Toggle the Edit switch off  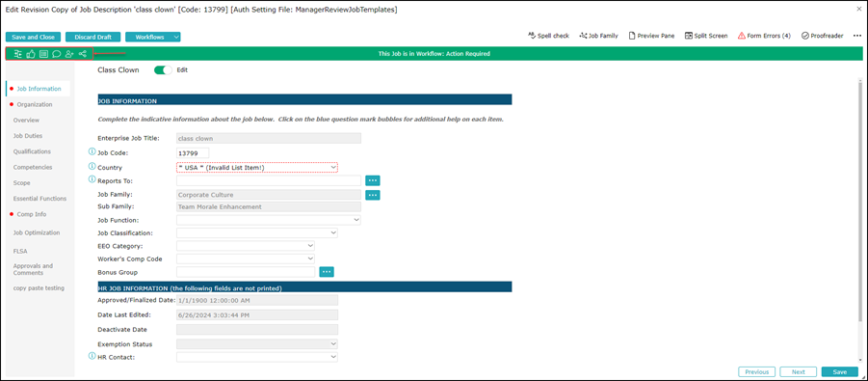(x=164, y=70)
